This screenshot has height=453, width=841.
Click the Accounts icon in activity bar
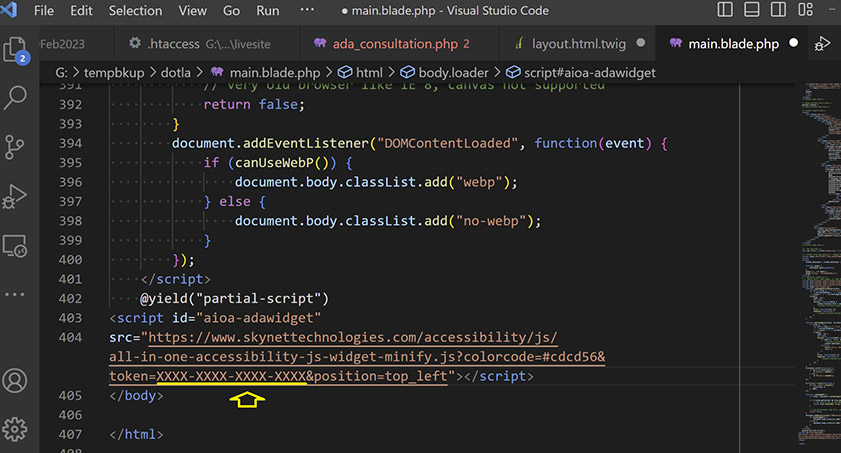click(15, 381)
